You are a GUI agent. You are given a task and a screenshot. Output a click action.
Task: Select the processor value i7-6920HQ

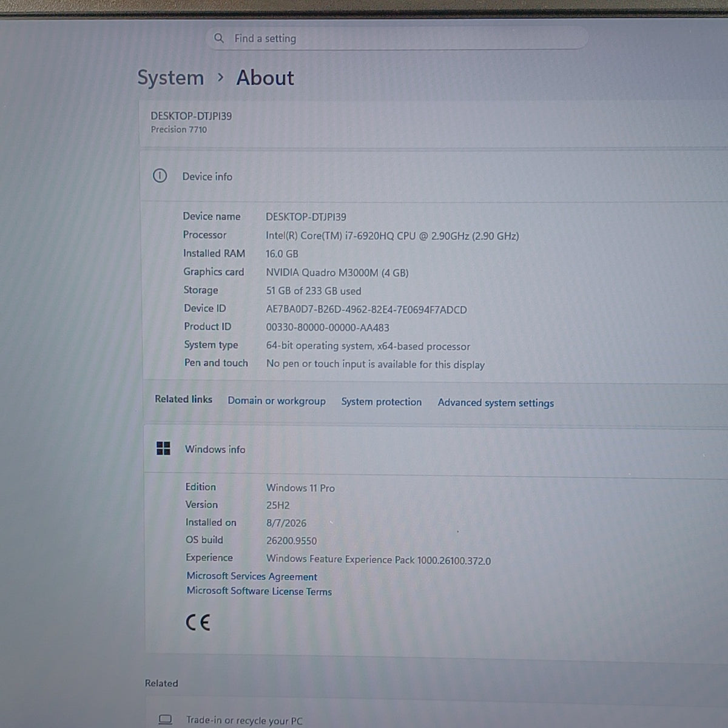393,236
